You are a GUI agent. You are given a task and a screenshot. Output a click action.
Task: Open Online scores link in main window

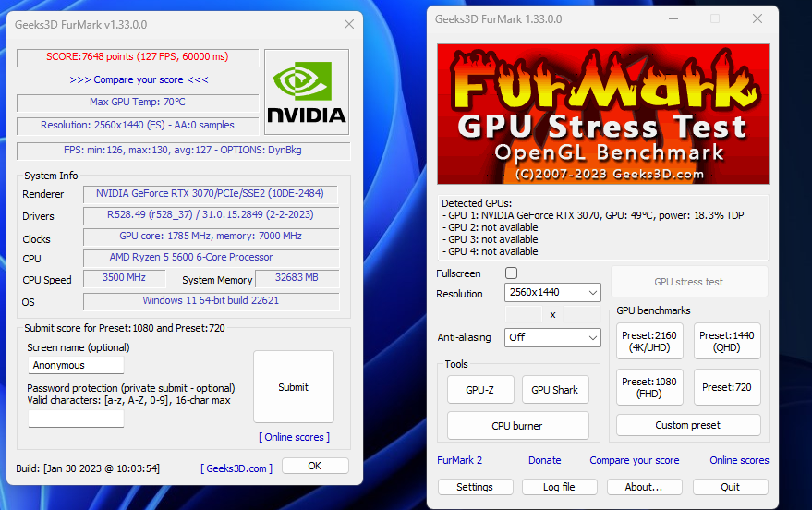click(739, 460)
